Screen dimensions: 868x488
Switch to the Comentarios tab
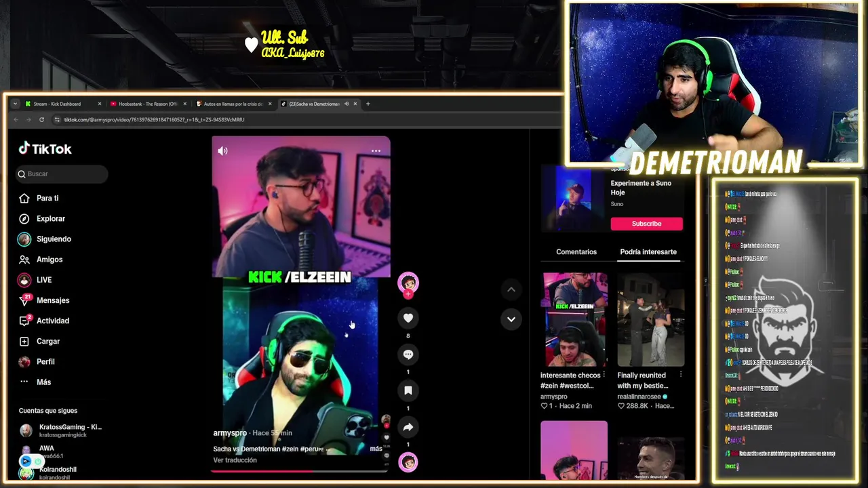tap(576, 251)
